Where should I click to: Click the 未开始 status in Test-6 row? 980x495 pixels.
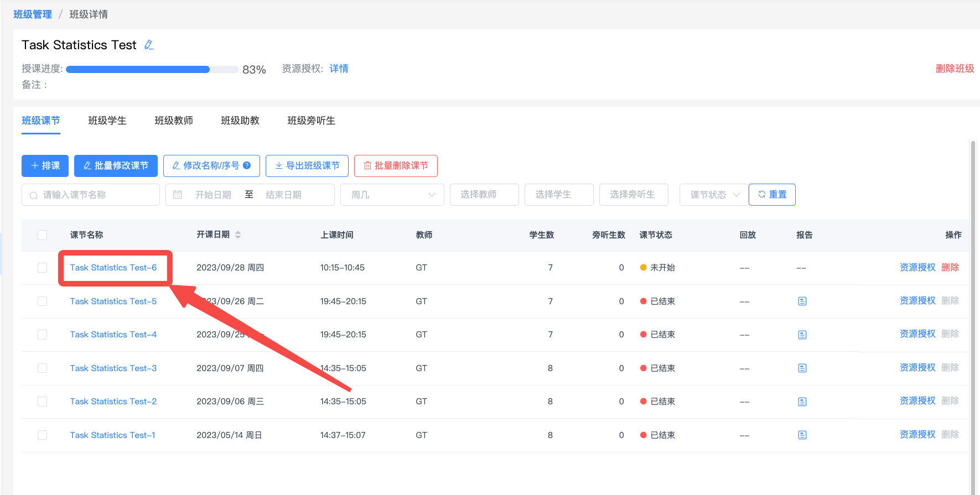click(x=657, y=268)
